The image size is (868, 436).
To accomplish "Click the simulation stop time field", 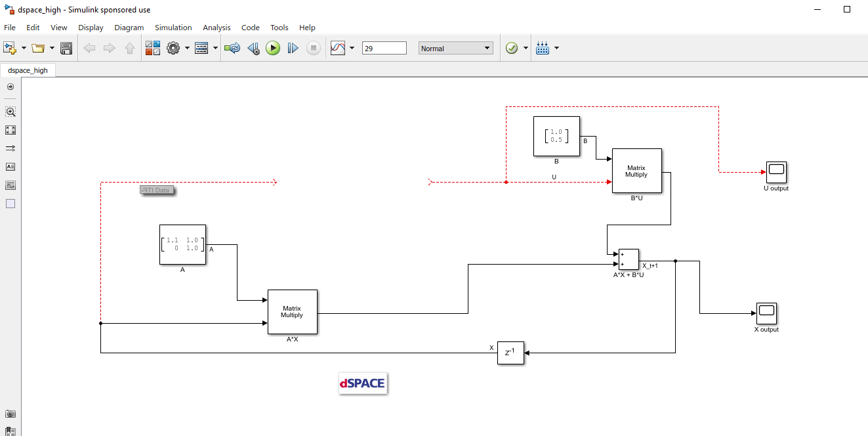I will point(384,48).
